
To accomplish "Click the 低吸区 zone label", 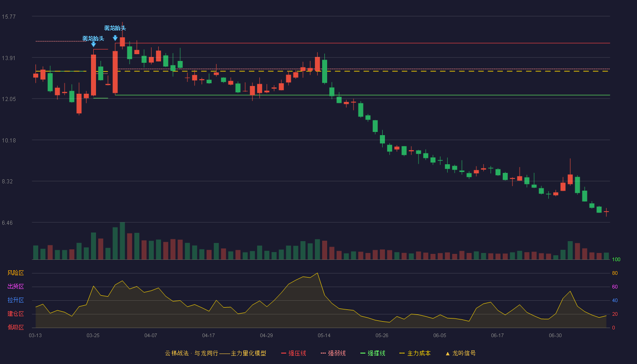I will coord(15,327).
